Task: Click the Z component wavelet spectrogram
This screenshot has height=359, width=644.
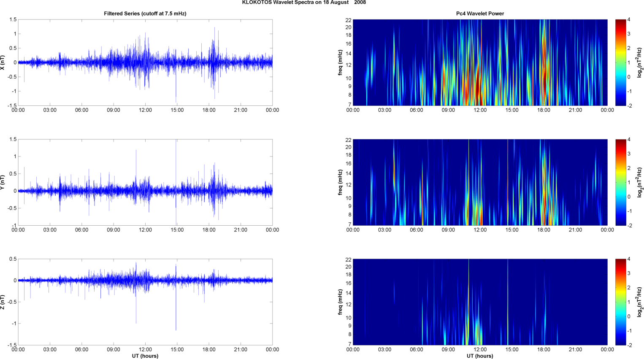Action: point(480,302)
